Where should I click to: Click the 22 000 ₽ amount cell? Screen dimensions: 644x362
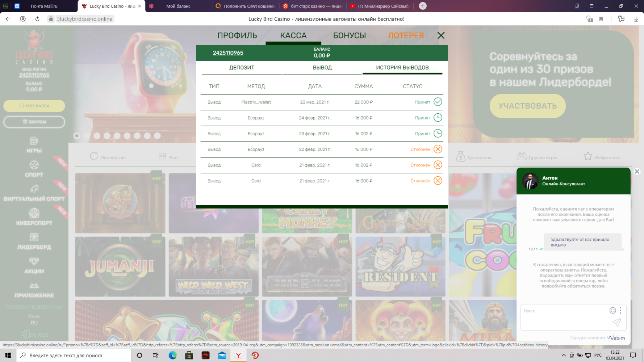pyautogui.click(x=364, y=102)
